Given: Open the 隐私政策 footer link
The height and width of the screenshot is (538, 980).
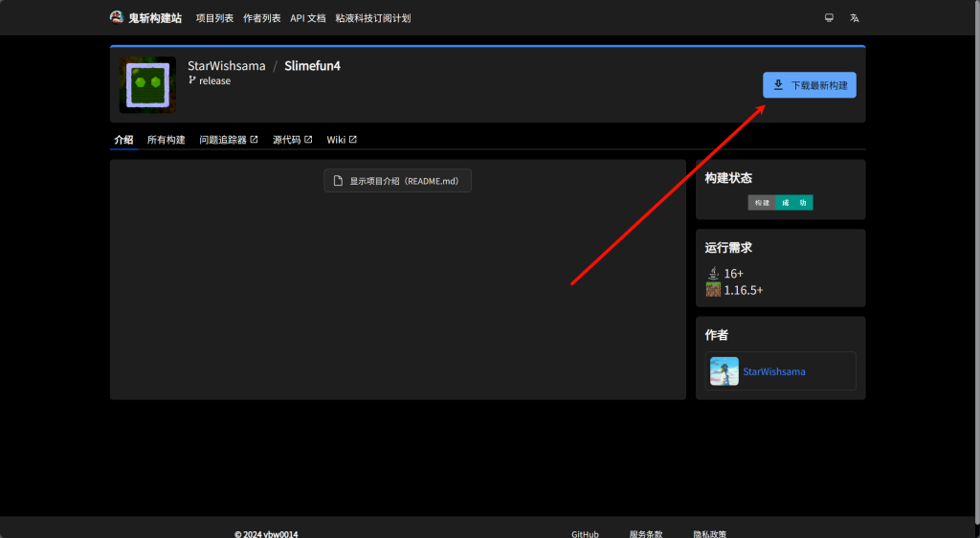Looking at the screenshot, I should coord(709,534).
